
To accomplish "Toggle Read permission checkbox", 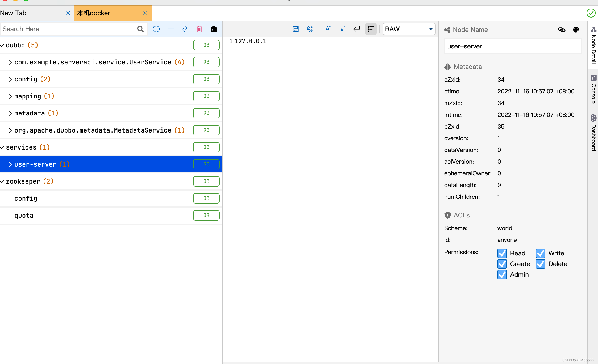I will click(502, 253).
